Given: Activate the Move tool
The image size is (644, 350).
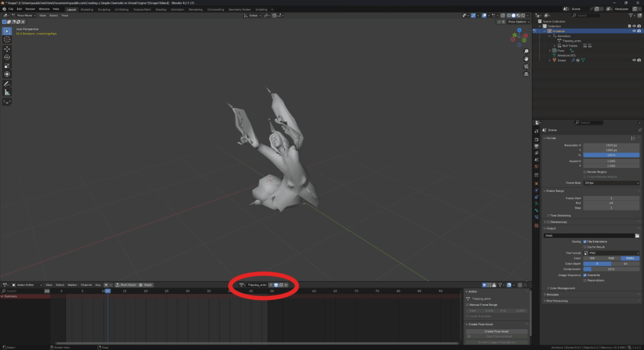Looking at the screenshot, I should tap(7, 48).
